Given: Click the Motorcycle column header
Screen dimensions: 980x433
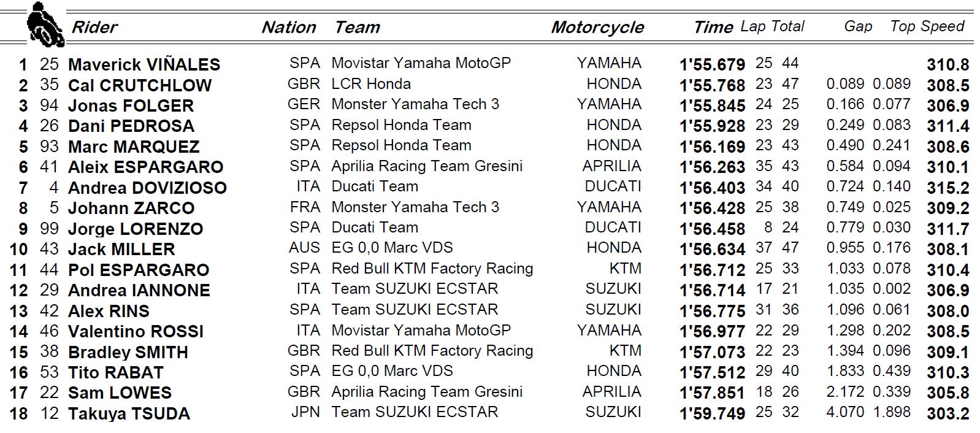Looking at the screenshot, I should pyautogui.click(x=597, y=28).
